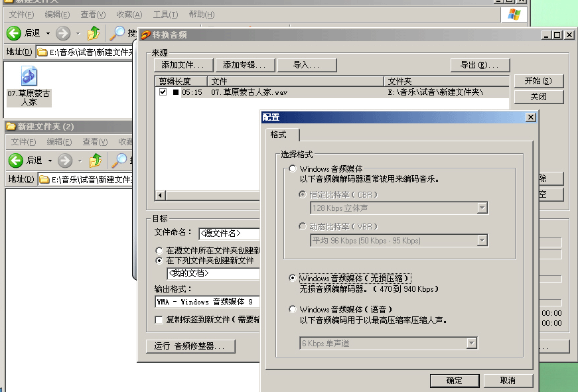Click the 转换音频 title bar application icon
Screen dimensions: 578x392
[x=146, y=35]
